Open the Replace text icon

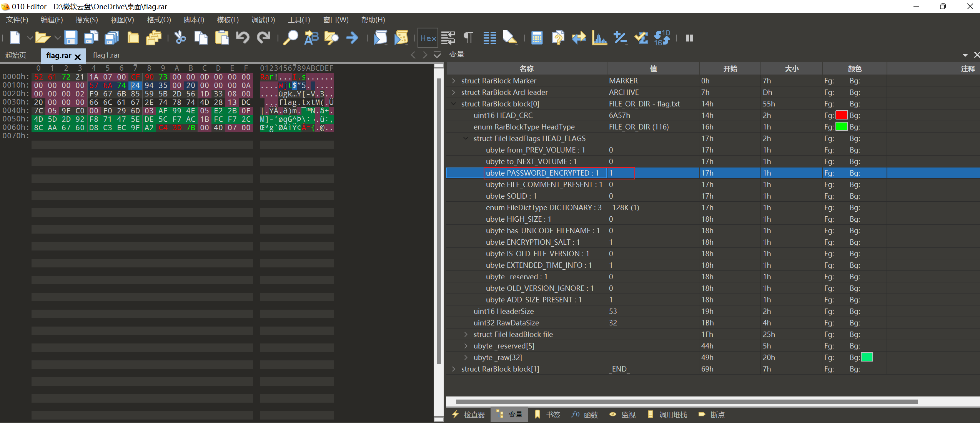(x=311, y=38)
